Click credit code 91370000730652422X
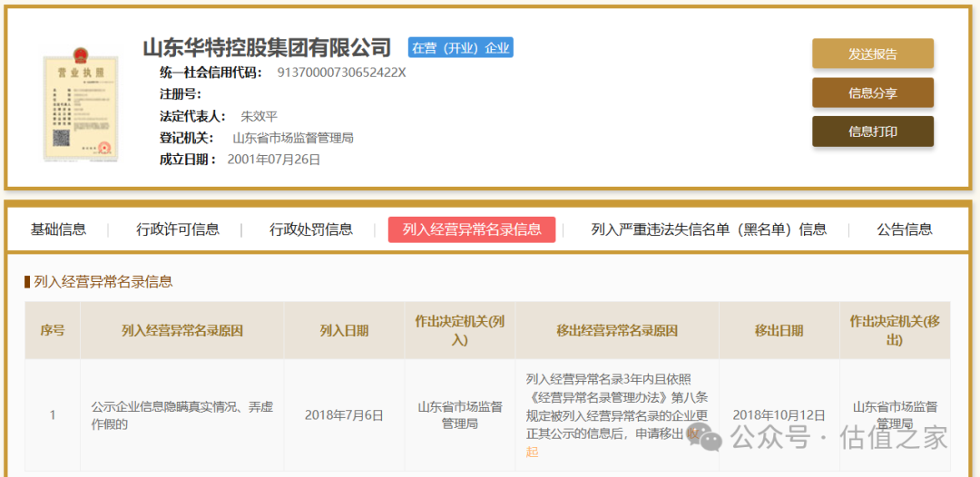The height and width of the screenshot is (477, 980). pos(342,73)
